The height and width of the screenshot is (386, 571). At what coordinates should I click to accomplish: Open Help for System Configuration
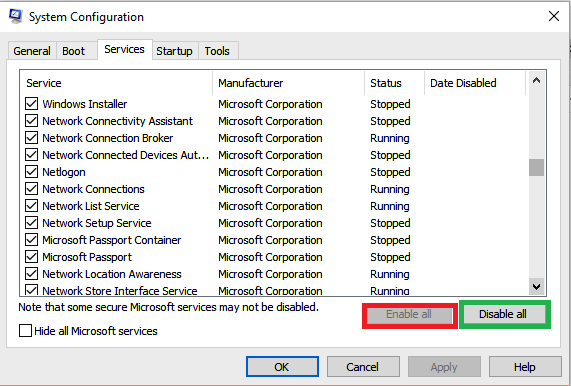point(525,367)
